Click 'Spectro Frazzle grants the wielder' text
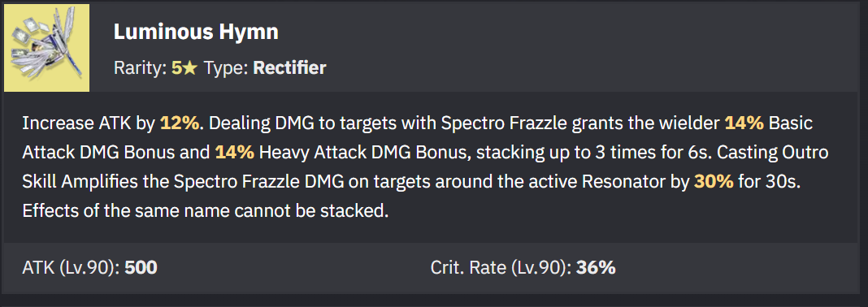 [x=580, y=123]
